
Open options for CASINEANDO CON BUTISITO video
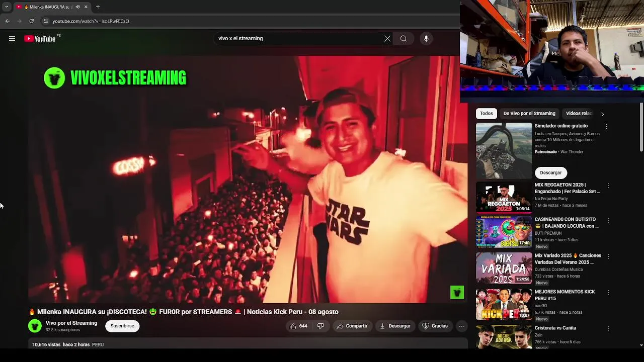click(x=608, y=220)
